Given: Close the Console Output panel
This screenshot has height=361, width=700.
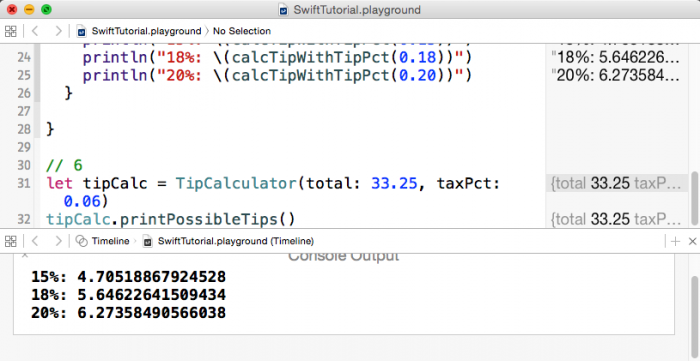Looking at the screenshot, I should [x=25, y=255].
